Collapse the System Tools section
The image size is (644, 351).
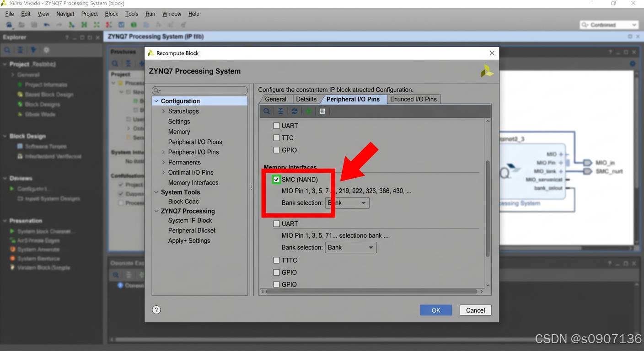(x=156, y=192)
